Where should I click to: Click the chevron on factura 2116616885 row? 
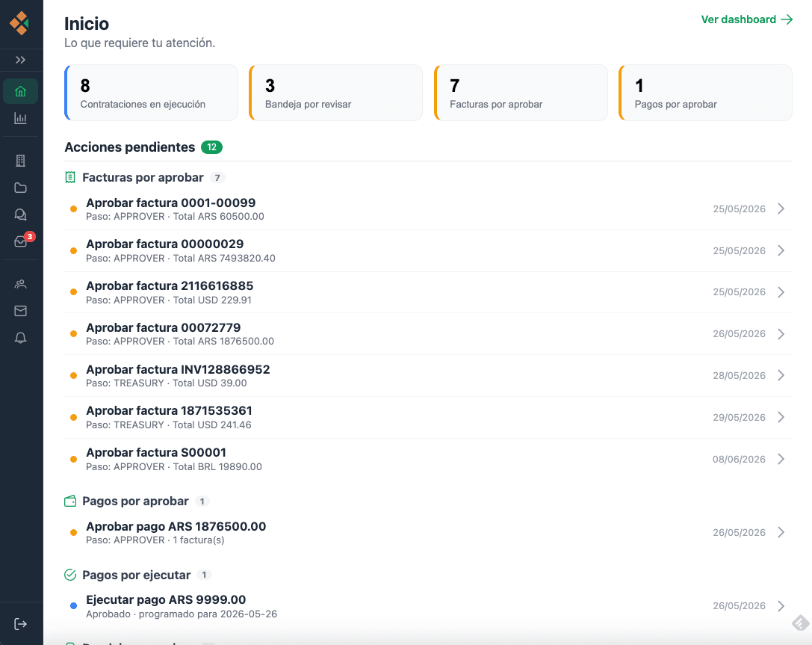781,292
